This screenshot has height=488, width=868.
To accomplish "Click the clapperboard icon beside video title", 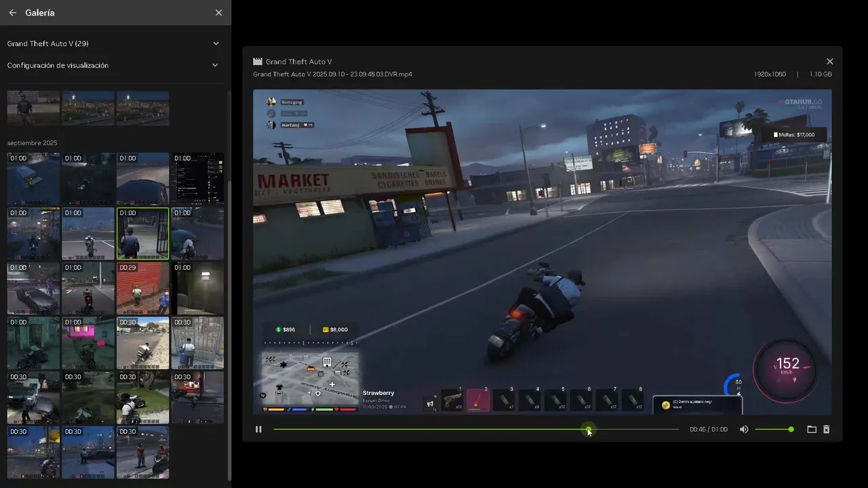I will (x=257, y=62).
